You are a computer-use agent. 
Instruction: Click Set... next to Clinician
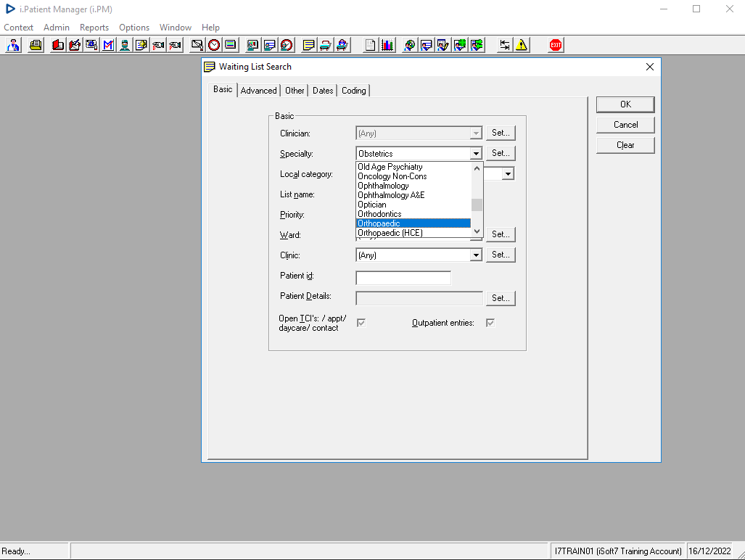(x=501, y=133)
